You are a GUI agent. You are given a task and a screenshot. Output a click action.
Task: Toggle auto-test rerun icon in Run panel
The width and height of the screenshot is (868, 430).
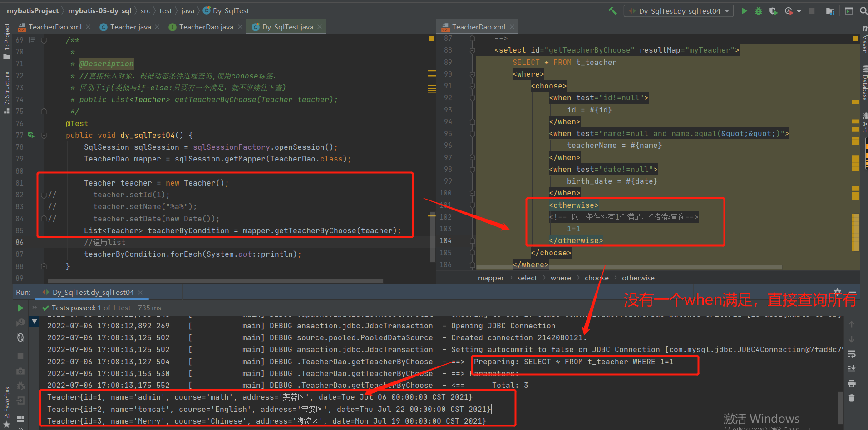tap(20, 337)
